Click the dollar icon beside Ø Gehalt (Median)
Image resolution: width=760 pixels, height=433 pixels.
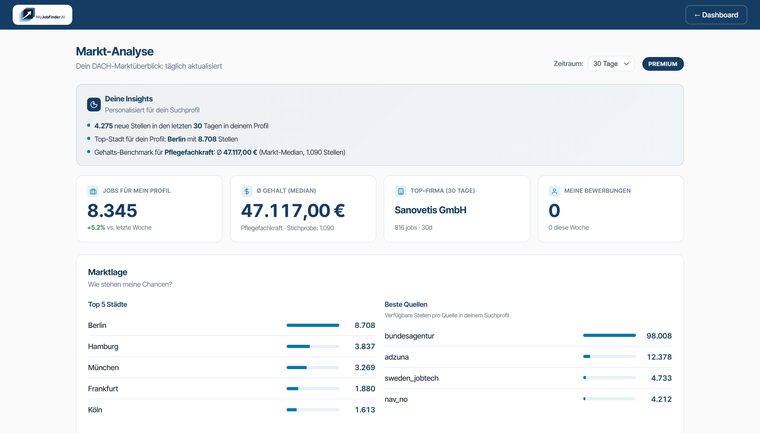tap(247, 191)
